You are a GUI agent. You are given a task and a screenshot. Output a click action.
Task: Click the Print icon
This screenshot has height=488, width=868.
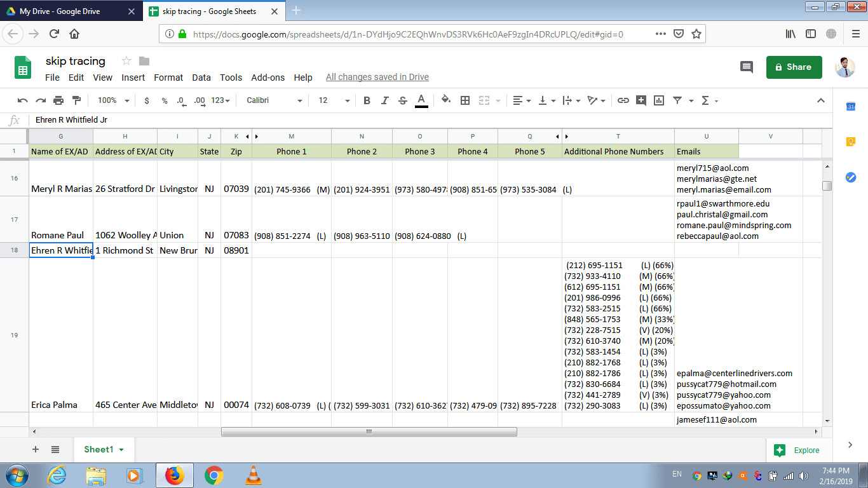(x=58, y=100)
